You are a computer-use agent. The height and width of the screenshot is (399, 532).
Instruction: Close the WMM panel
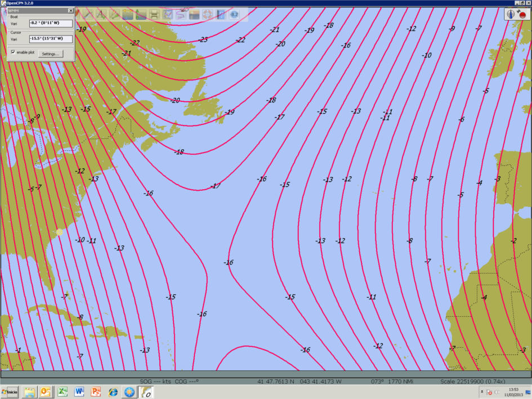[x=70, y=11]
